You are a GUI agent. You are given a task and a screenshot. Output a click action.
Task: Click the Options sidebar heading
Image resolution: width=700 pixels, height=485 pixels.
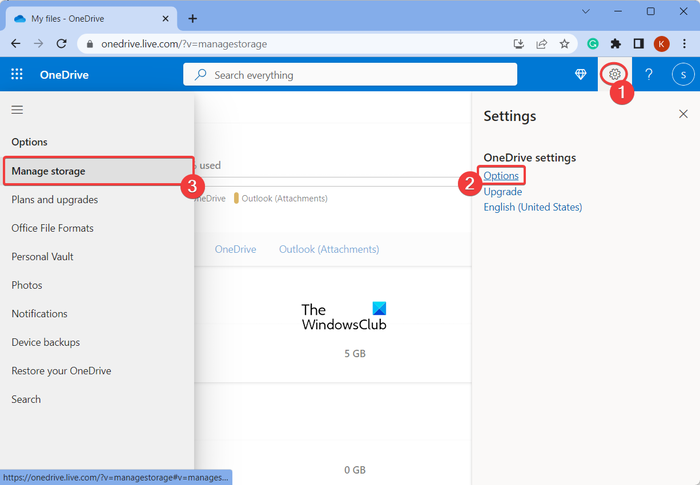(x=29, y=142)
